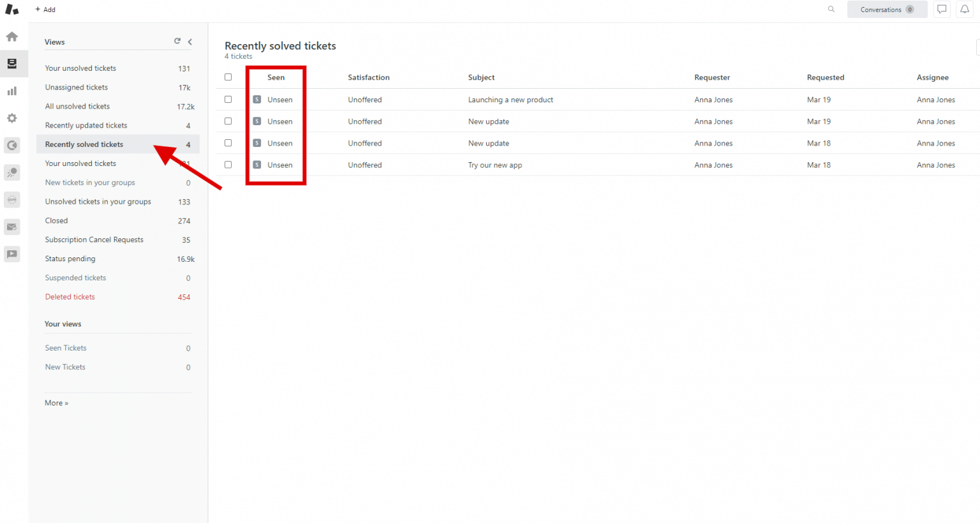Open the Admin settings gear
Screen dimensions: 980x523
(11, 117)
